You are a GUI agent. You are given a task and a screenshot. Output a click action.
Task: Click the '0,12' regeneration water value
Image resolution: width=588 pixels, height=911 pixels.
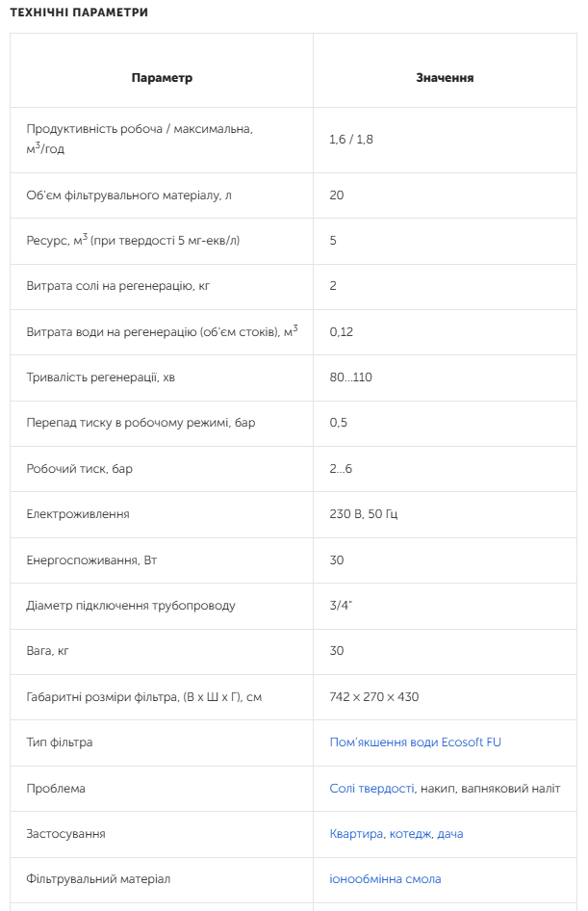pos(342,332)
